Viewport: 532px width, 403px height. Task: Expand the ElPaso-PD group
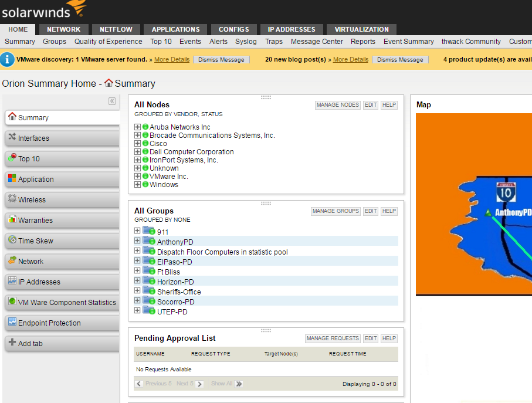(x=137, y=260)
